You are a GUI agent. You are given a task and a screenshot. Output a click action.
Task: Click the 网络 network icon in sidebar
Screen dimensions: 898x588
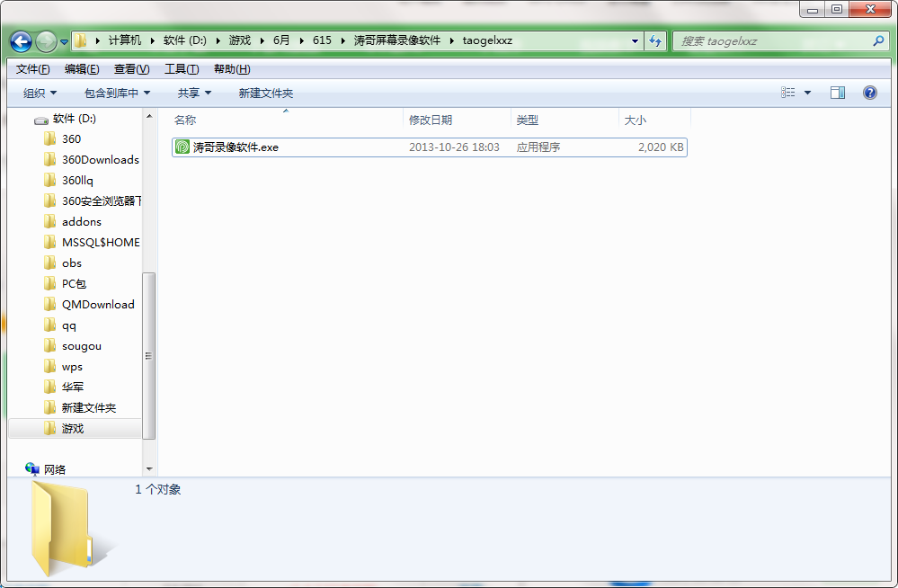33,469
